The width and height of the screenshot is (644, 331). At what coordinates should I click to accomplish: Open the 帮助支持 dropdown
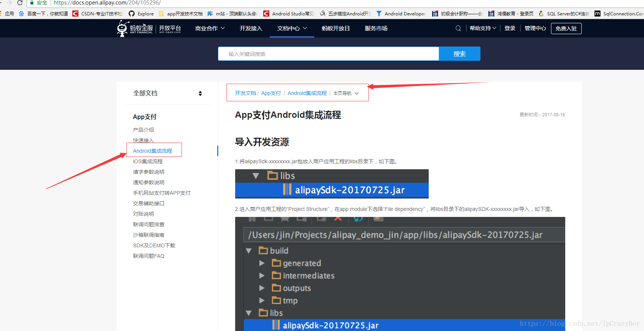pos(483,28)
